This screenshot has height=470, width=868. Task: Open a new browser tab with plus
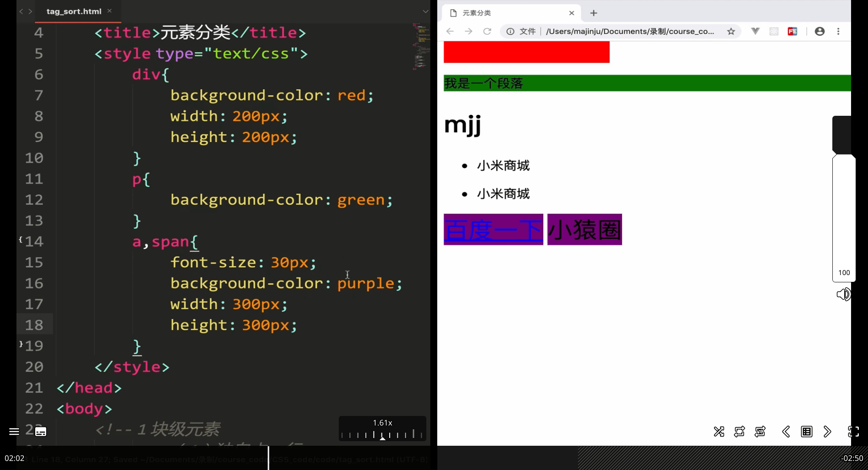(594, 13)
